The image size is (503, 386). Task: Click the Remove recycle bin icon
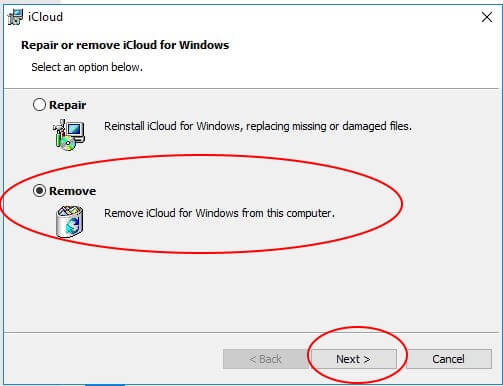click(x=69, y=221)
